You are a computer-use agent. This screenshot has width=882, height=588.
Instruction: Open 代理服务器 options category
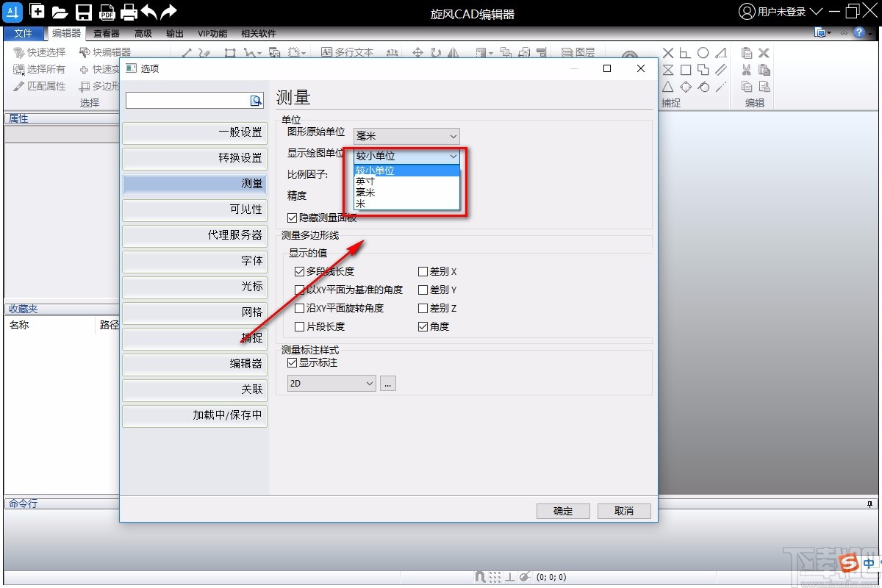click(195, 235)
